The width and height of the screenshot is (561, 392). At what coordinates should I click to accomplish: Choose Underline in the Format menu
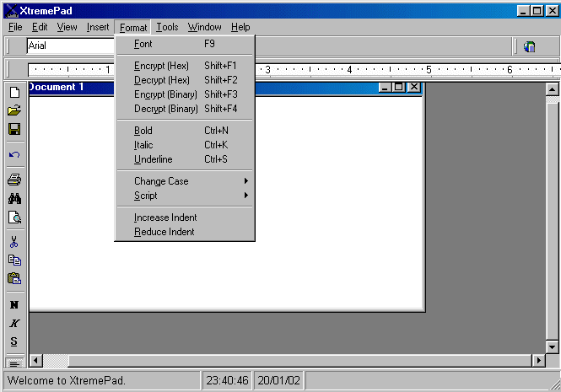185,159
